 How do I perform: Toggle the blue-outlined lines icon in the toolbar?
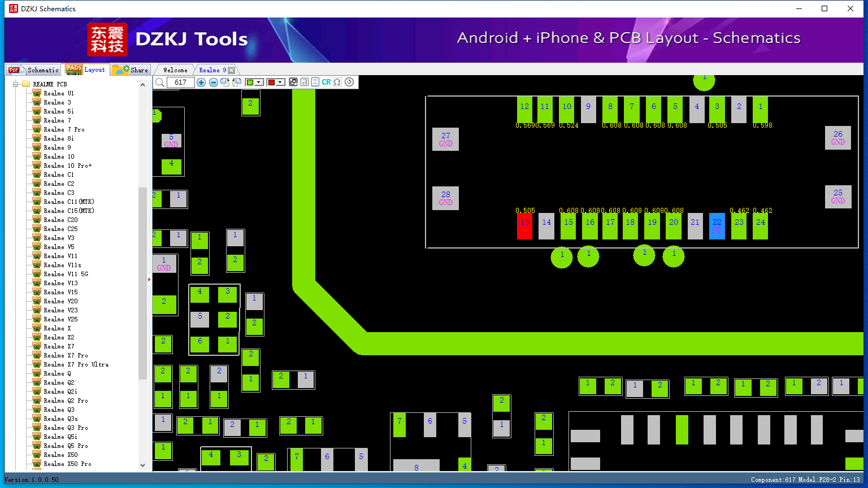point(315,82)
